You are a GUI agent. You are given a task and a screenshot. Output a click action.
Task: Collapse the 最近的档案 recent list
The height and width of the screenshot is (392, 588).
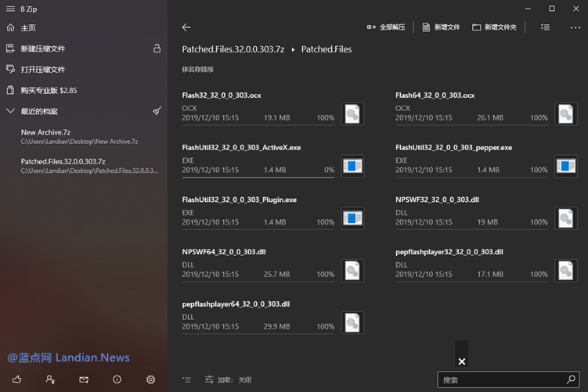[x=10, y=111]
